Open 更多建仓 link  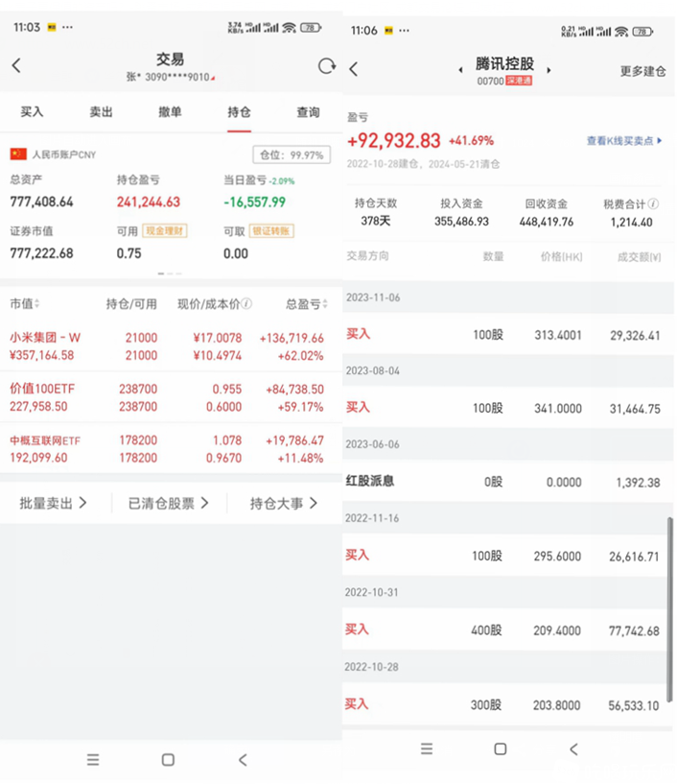642,72
